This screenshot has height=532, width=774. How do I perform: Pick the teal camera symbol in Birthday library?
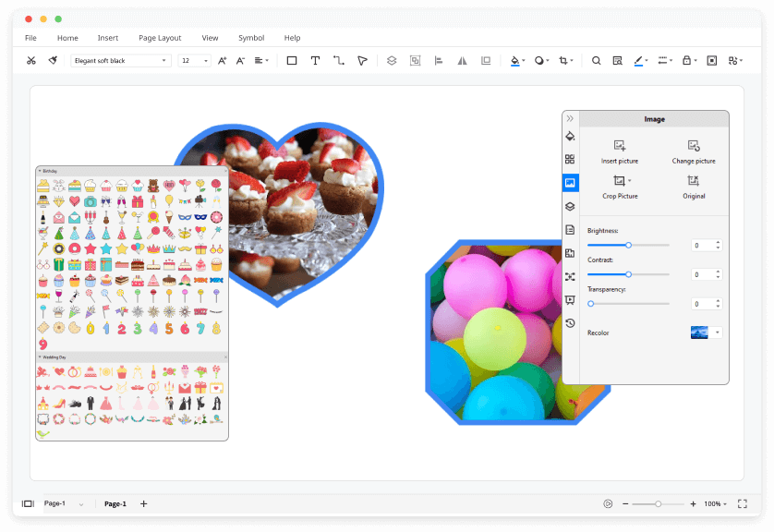click(91, 201)
